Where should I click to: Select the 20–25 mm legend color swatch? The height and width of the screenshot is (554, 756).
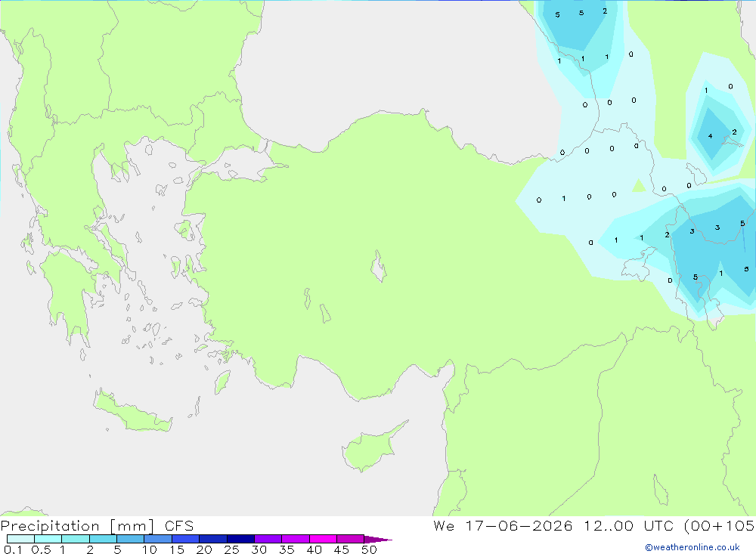coord(213,539)
